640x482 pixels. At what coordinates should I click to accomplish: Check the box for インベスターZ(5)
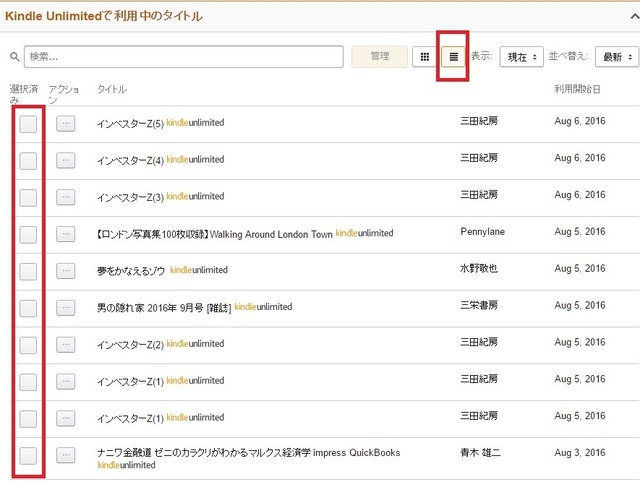tap(28, 124)
